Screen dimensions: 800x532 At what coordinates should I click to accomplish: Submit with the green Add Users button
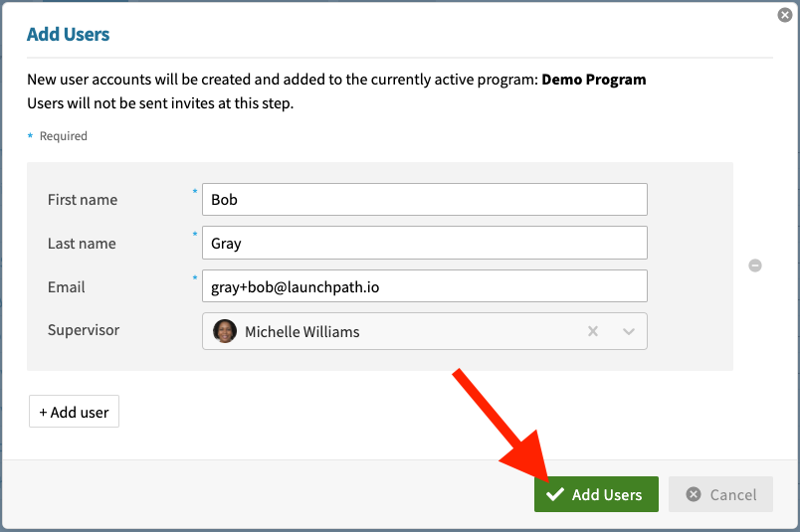click(596, 494)
